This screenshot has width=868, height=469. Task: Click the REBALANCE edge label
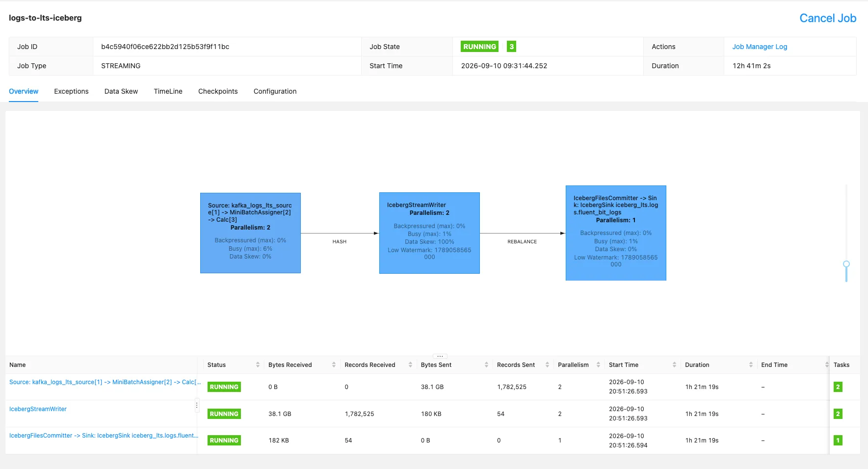(x=522, y=242)
